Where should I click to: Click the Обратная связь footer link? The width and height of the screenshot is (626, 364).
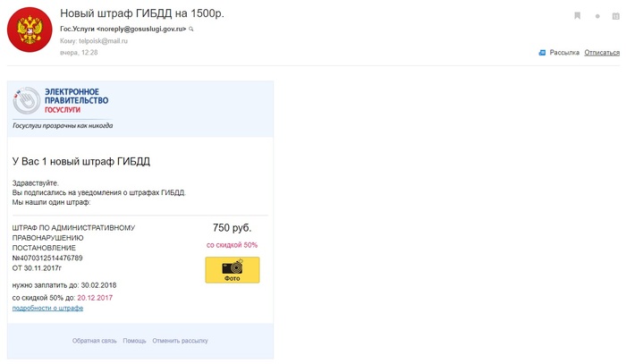(94, 341)
